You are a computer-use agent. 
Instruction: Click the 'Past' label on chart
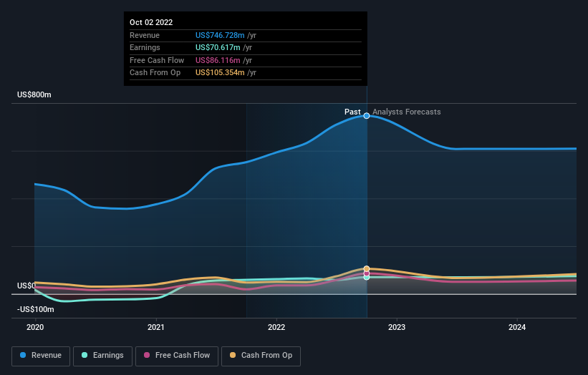click(x=352, y=112)
